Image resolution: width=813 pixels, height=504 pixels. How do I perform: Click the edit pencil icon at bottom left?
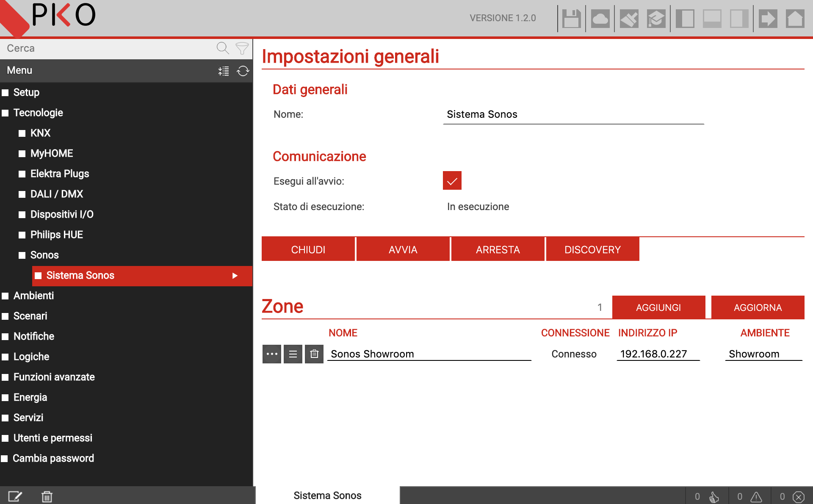pos(15,496)
